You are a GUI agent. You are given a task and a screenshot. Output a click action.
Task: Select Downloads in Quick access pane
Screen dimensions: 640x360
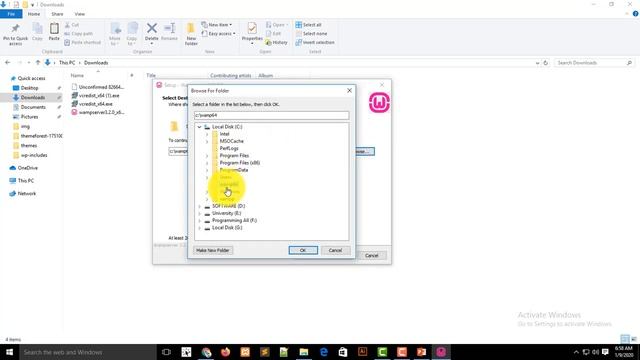[x=33, y=98]
